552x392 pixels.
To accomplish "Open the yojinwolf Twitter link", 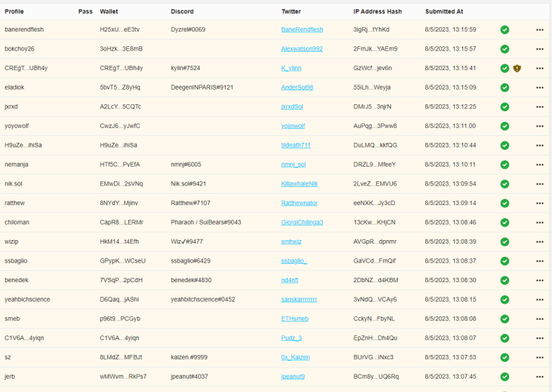I will click(x=293, y=126).
